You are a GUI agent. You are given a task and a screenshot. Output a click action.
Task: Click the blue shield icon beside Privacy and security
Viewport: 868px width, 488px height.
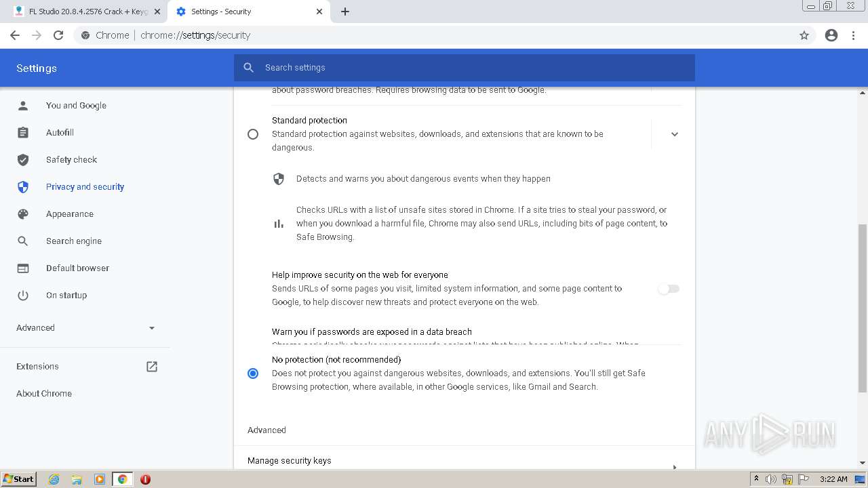click(23, 187)
